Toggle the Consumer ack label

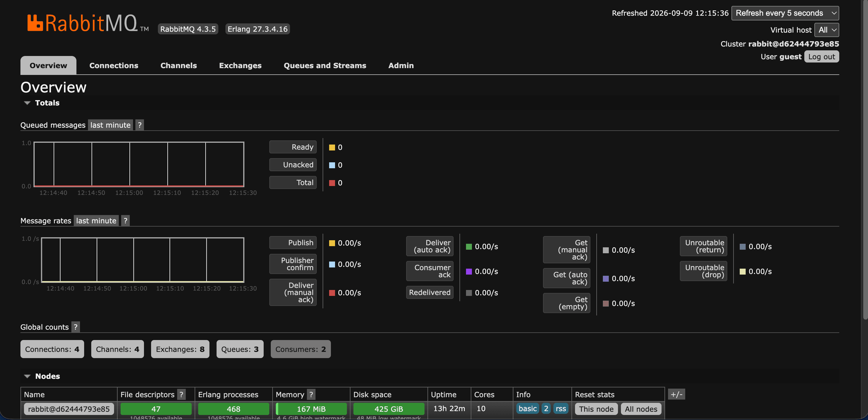tap(430, 271)
